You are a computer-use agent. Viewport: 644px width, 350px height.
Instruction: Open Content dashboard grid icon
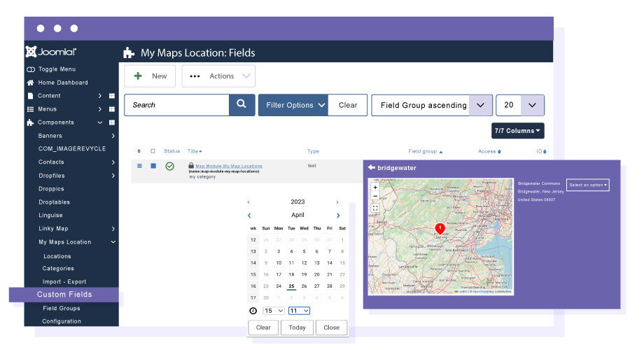tap(111, 96)
